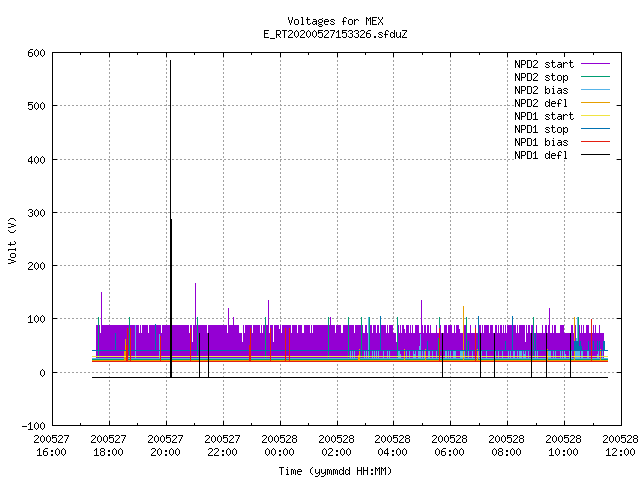This screenshot has width=640, height=480.
Task: Click the chart title 'Voltages for MEX'
Action: [335, 21]
